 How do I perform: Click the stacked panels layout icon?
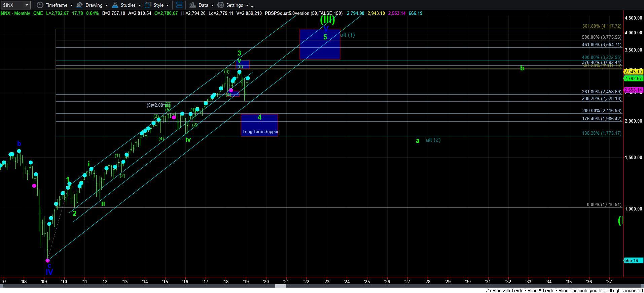pyautogui.click(x=179, y=5)
